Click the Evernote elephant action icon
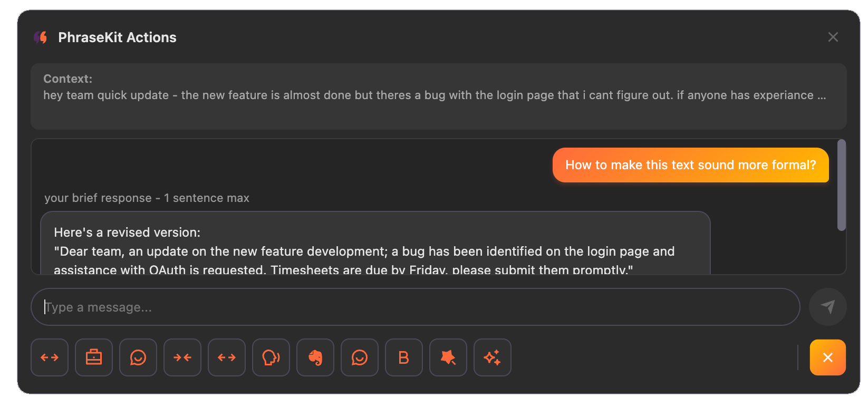This screenshot has height=407, width=868. (315, 357)
